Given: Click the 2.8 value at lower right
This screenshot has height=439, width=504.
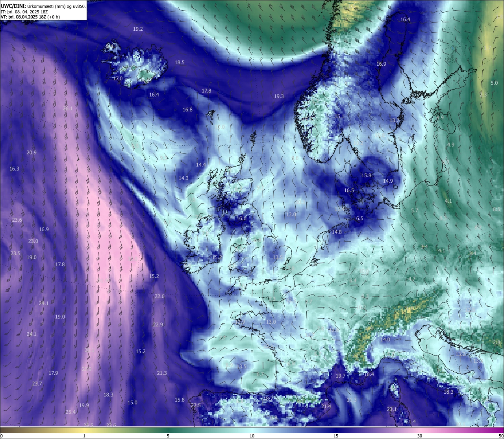Looking at the screenshot, I should click(x=497, y=343).
